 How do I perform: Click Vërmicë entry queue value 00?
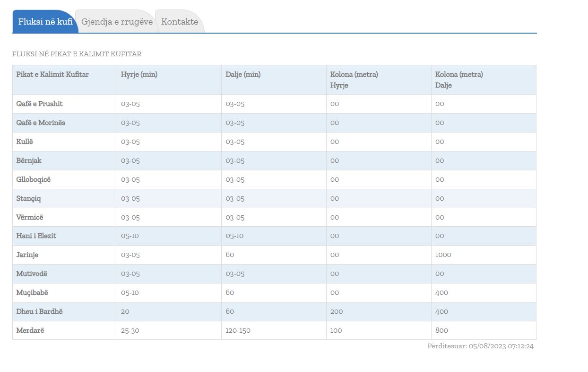(x=335, y=217)
